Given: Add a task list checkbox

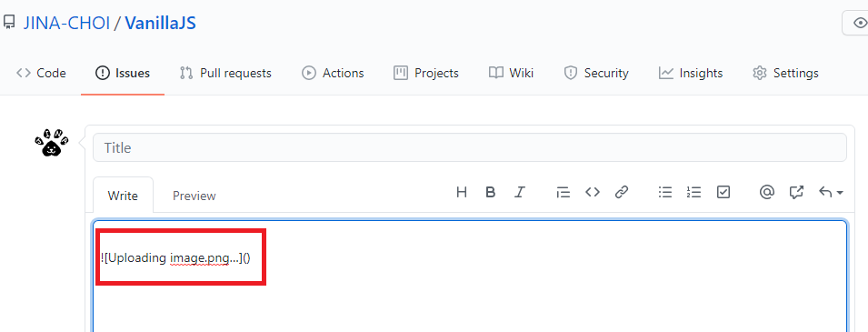Looking at the screenshot, I should [723, 192].
